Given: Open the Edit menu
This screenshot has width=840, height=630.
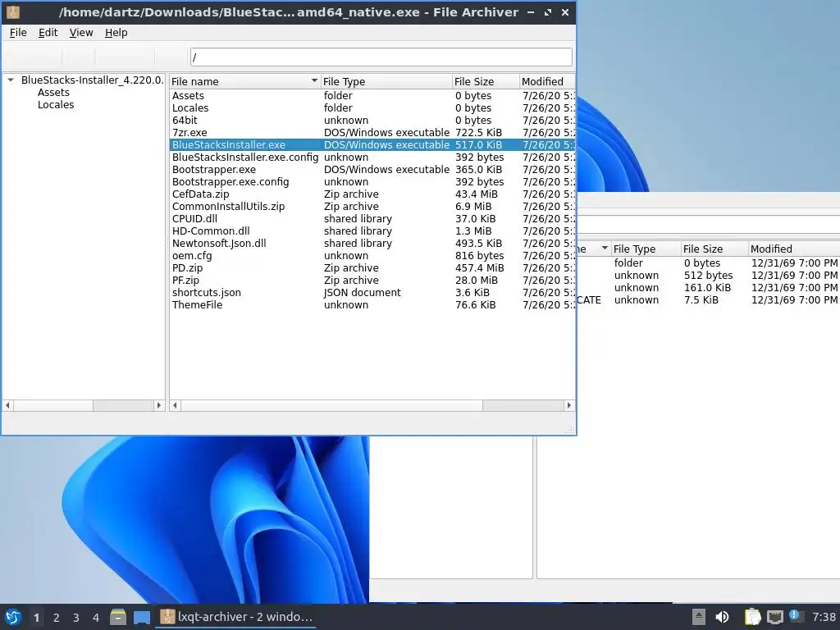Looking at the screenshot, I should click(x=48, y=33).
